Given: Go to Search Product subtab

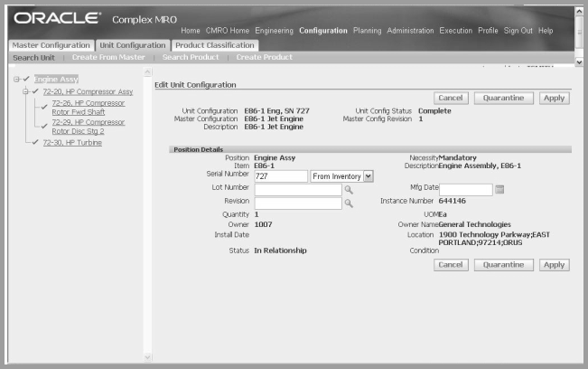Looking at the screenshot, I should (191, 57).
